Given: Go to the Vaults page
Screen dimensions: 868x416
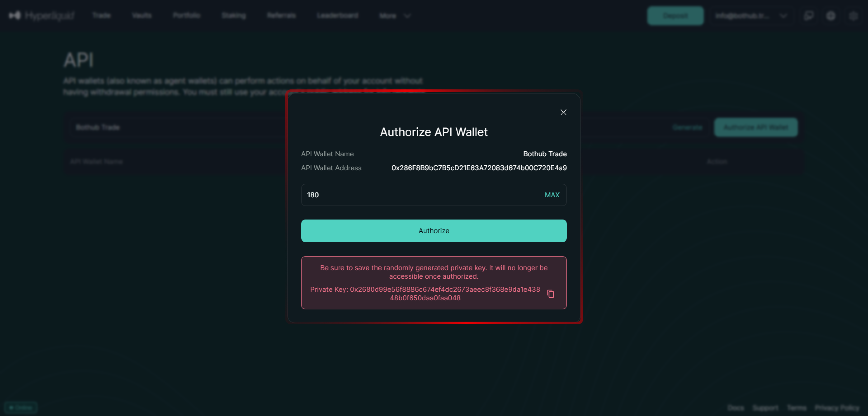Looking at the screenshot, I should (x=142, y=16).
